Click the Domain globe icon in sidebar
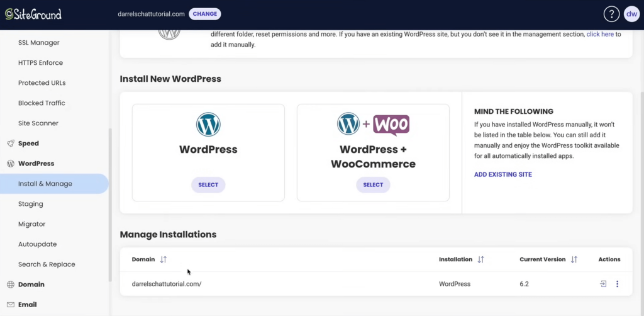Screen dimensions: 644x316 click(x=11, y=285)
